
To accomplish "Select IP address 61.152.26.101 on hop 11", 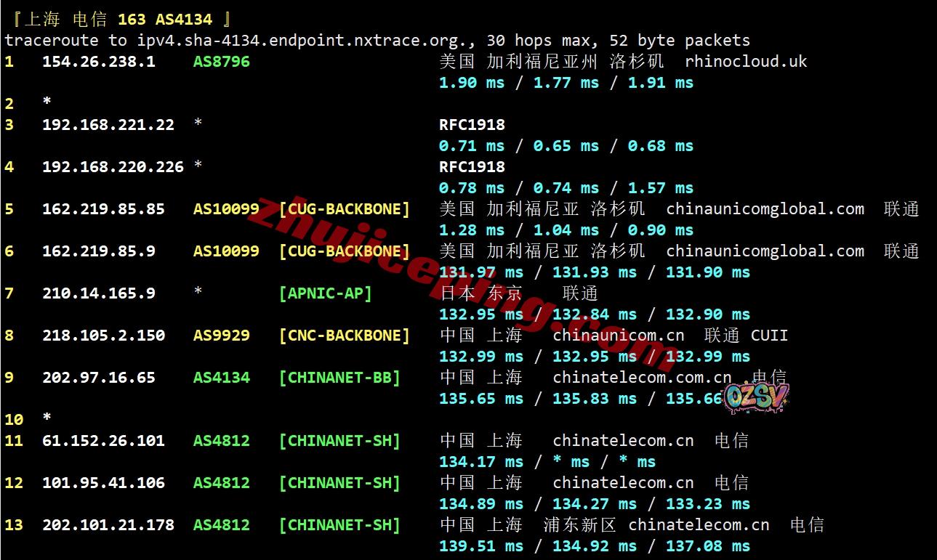I will (x=103, y=441).
